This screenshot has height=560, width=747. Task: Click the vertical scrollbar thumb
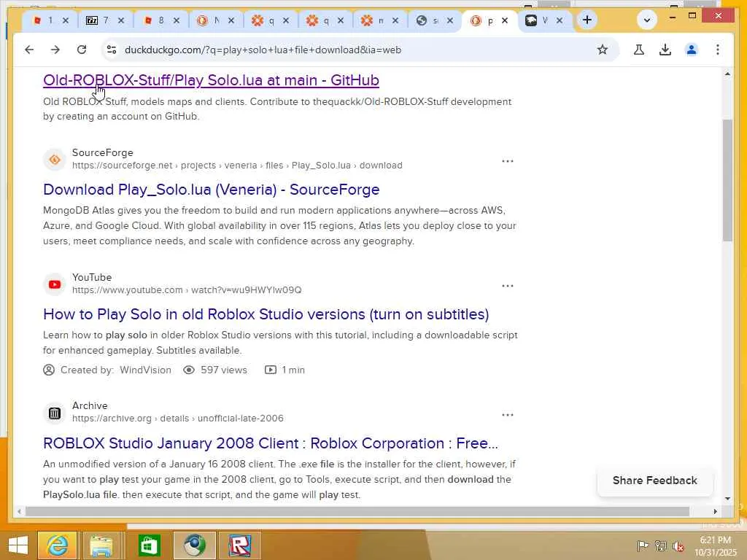coord(727,180)
